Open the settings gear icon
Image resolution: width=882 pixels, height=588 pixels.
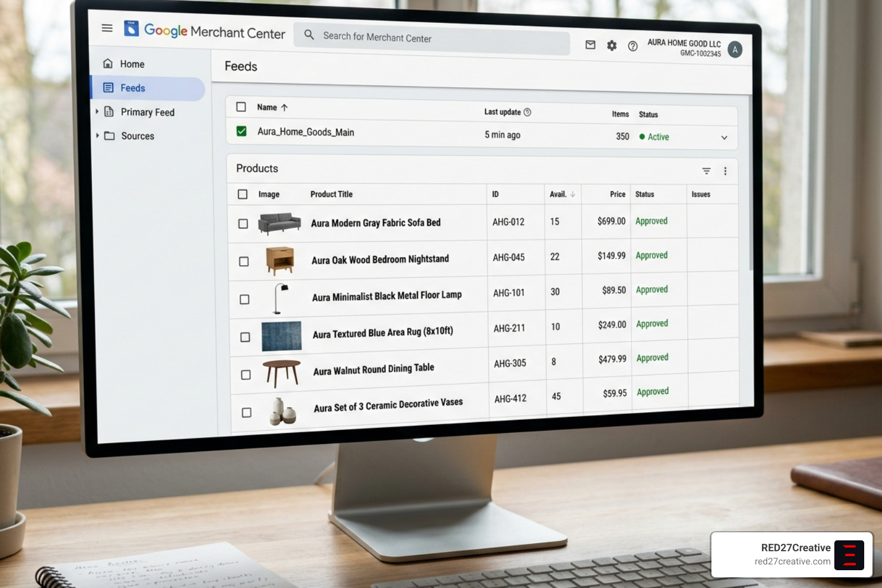(x=612, y=45)
